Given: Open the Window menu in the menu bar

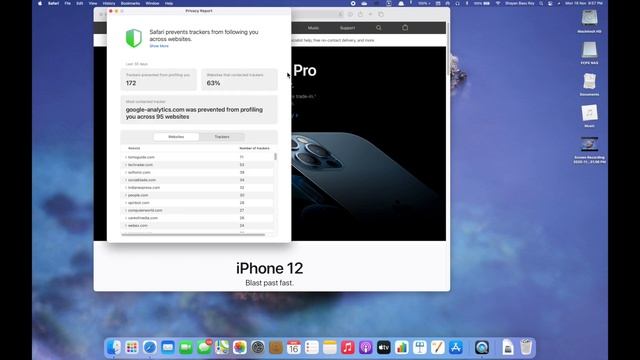Looking at the screenshot, I should [152, 3].
